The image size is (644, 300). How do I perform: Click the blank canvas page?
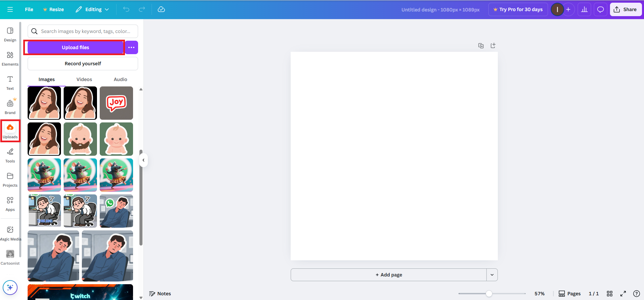394,156
